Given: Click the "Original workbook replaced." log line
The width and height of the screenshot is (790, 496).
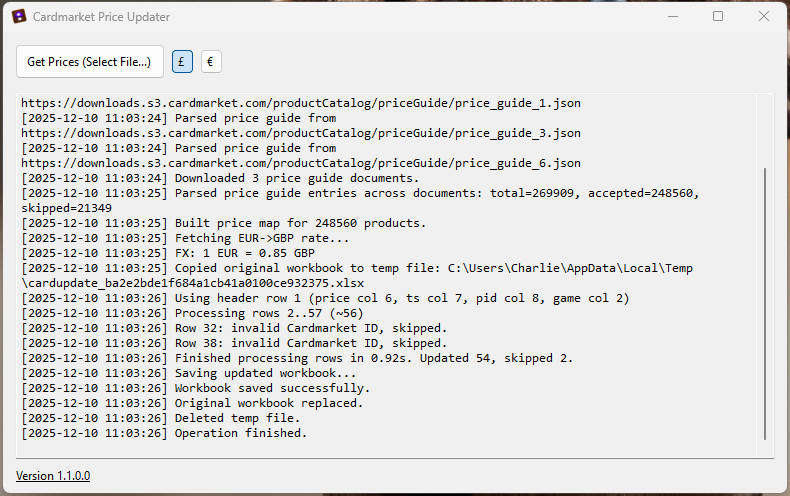Looking at the screenshot, I should (x=268, y=403).
